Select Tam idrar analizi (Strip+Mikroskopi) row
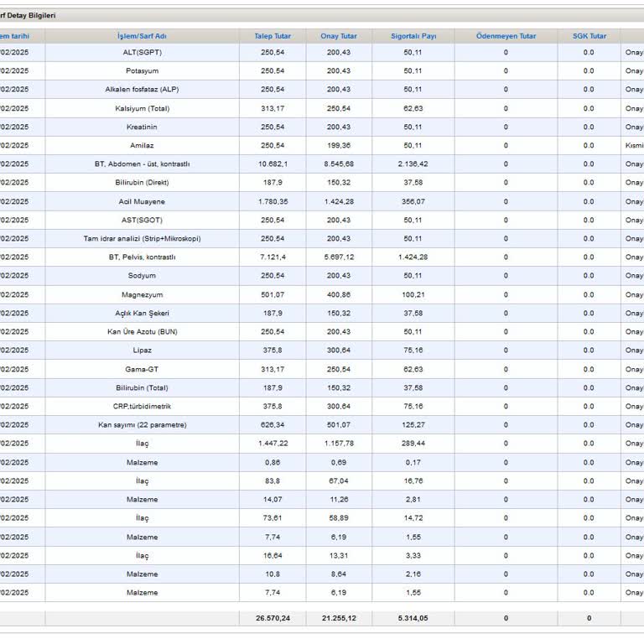This screenshot has width=644, height=644. pos(142,239)
